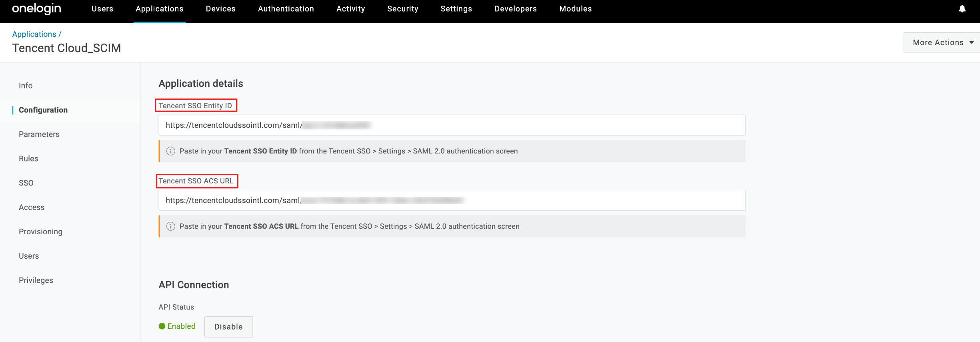980x342 pixels.
Task: Click the API Connection heading
Action: click(x=194, y=285)
